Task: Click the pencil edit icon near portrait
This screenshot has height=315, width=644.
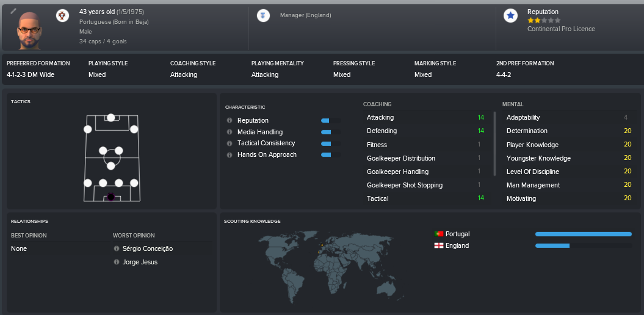Action: [x=13, y=12]
